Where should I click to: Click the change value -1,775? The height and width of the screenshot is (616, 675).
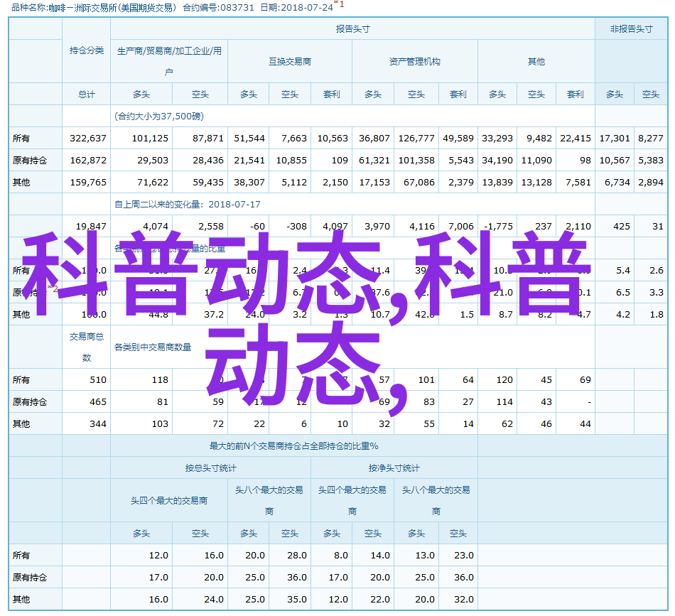point(498,226)
